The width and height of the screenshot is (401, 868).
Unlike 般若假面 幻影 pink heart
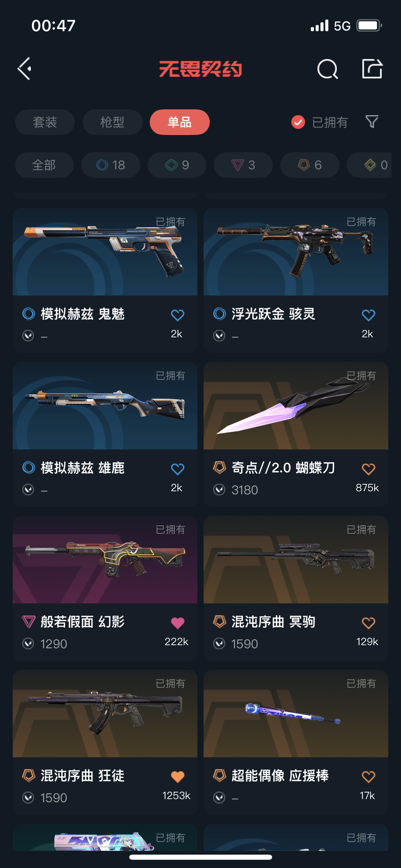tap(177, 622)
